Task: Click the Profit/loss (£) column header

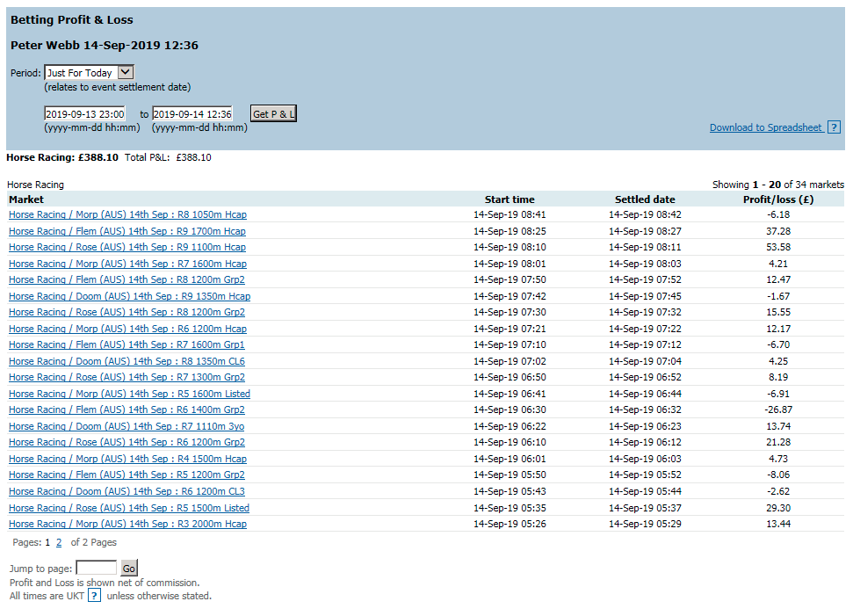Action: tap(778, 199)
